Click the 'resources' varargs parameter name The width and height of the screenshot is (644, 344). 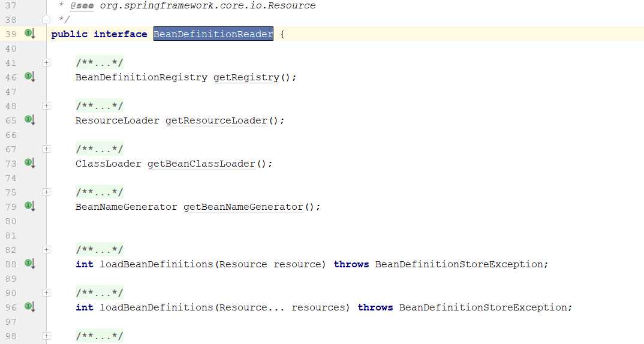(x=318, y=307)
